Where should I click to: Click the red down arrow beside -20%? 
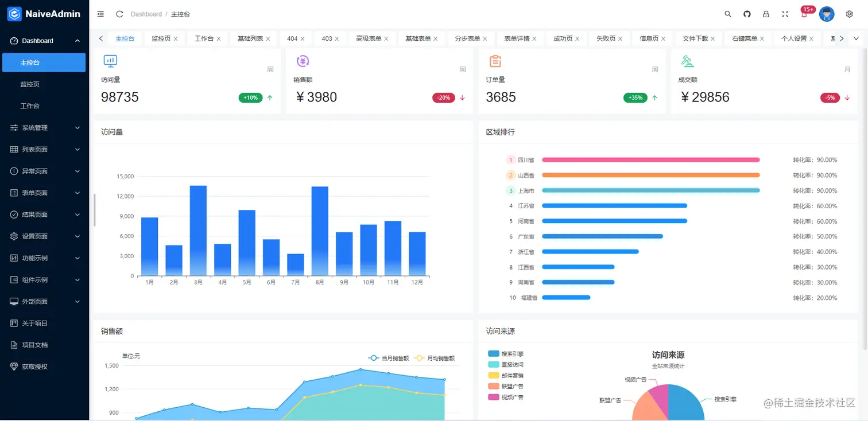[x=462, y=98]
